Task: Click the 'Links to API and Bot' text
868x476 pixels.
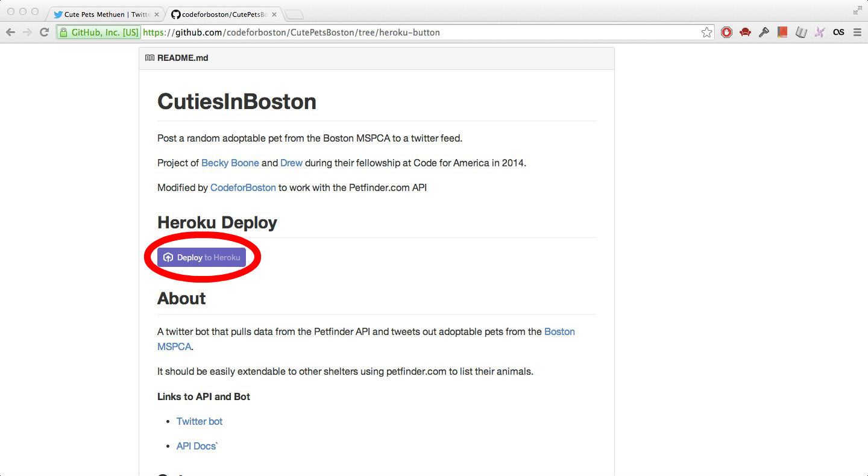Action: pos(204,396)
